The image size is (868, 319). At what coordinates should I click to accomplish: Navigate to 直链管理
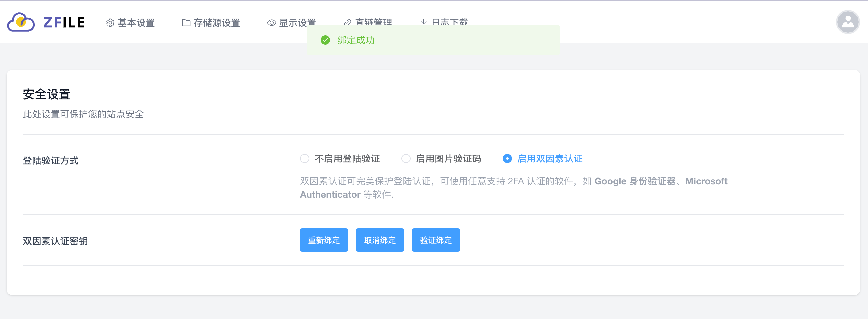[373, 22]
